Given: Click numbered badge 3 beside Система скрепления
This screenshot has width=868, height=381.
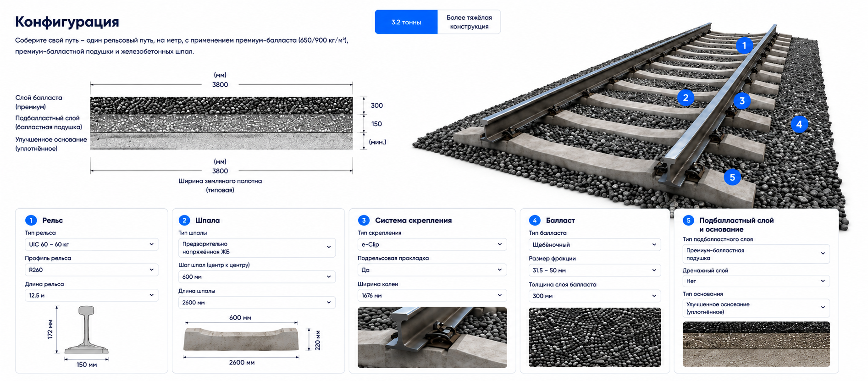Looking at the screenshot, I should [364, 221].
